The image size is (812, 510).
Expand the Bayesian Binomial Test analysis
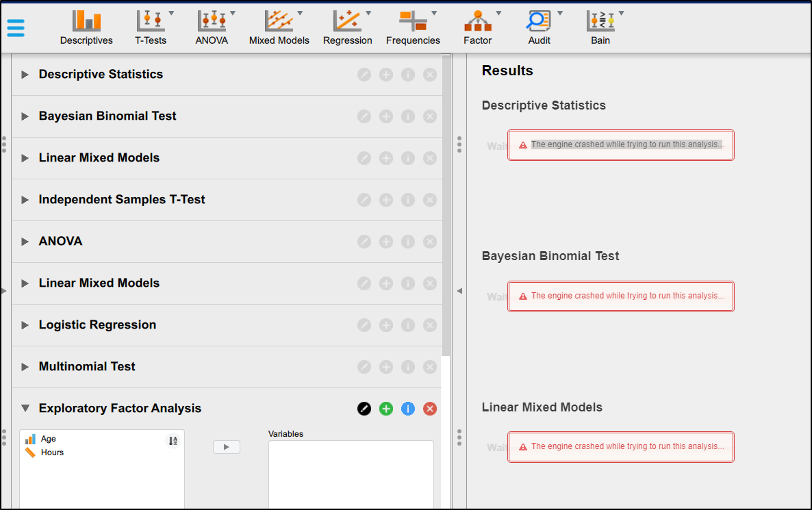click(25, 116)
